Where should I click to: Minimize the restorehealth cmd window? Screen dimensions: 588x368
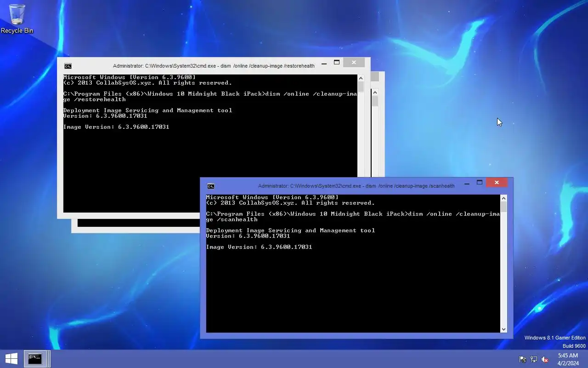324,63
